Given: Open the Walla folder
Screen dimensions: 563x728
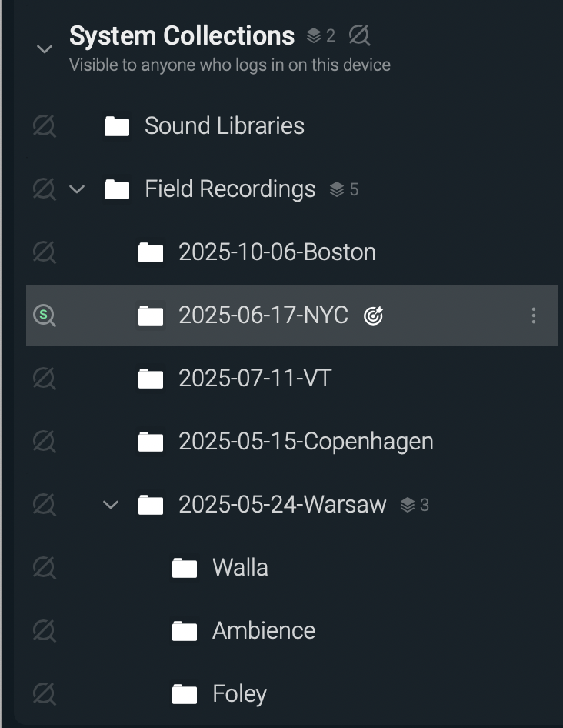Looking at the screenshot, I should coord(238,567).
